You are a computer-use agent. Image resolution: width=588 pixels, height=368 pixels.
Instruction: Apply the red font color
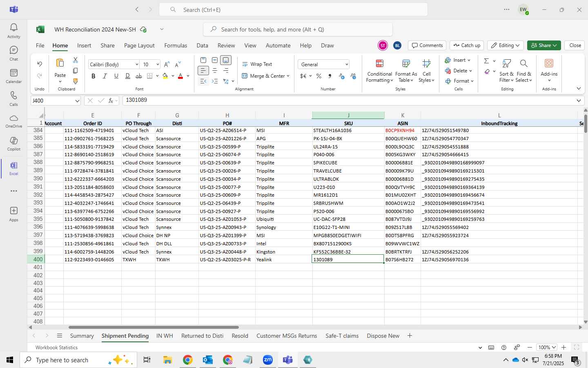click(x=180, y=76)
